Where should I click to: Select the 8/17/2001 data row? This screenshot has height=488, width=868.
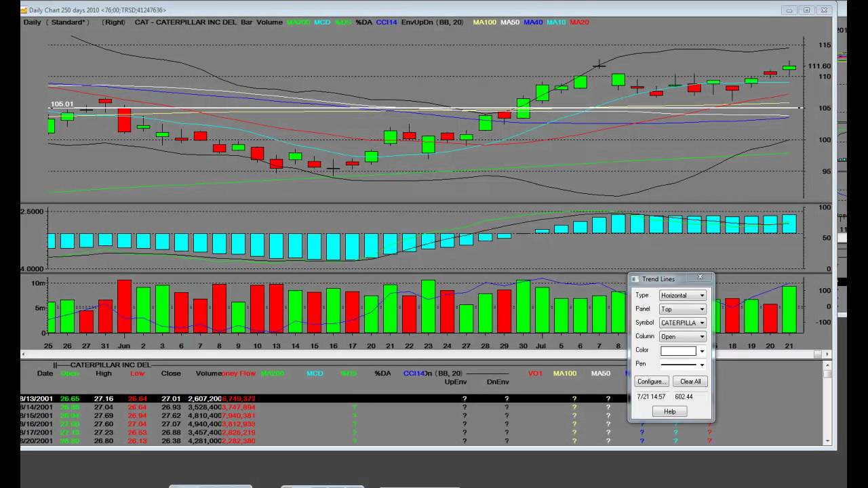(x=422, y=432)
